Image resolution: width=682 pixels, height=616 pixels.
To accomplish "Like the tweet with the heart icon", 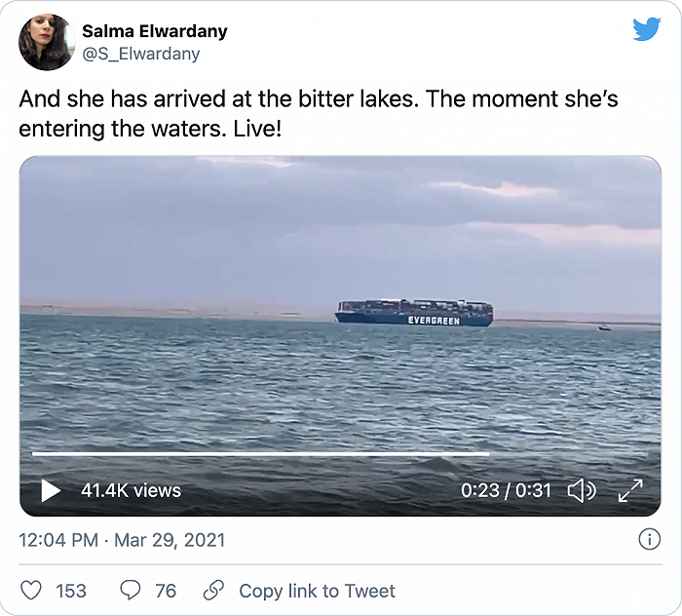I will [x=31, y=591].
